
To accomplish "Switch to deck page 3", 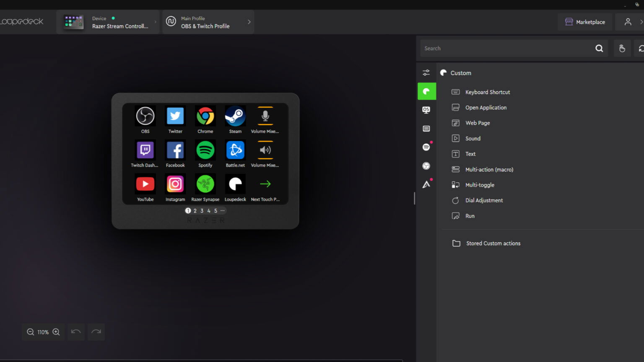I will [x=202, y=211].
